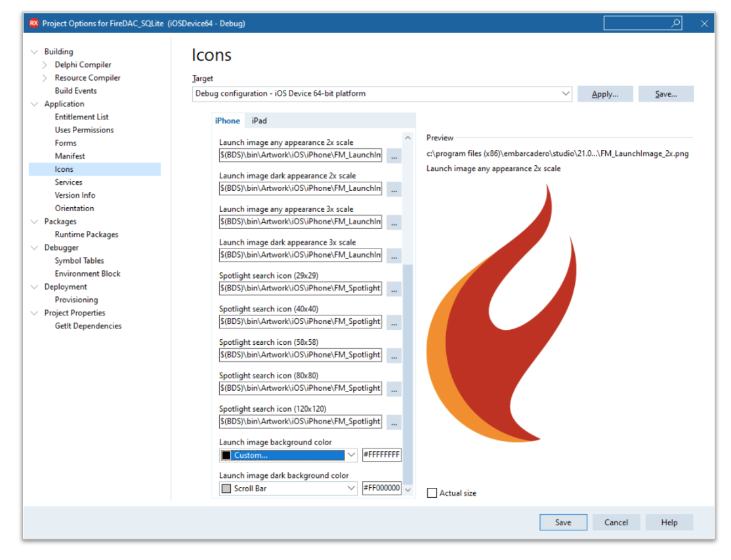
Task: Select Provisioning under Deployment
Action: click(77, 300)
